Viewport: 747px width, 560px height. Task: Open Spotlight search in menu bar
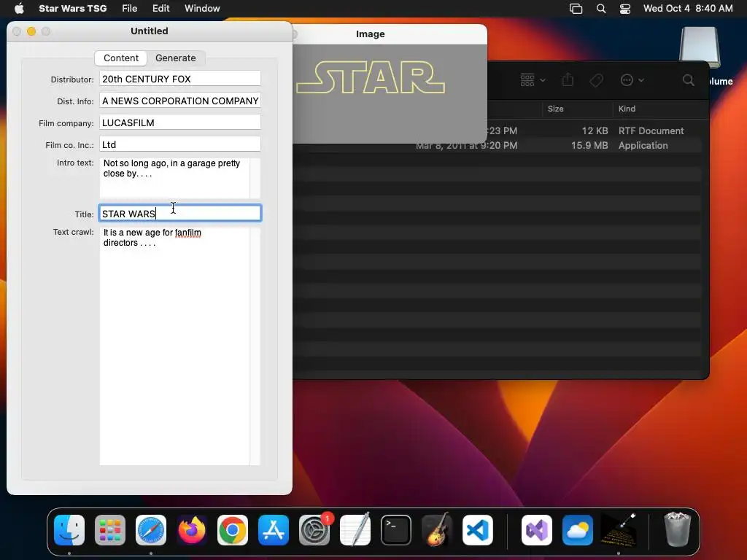(601, 9)
